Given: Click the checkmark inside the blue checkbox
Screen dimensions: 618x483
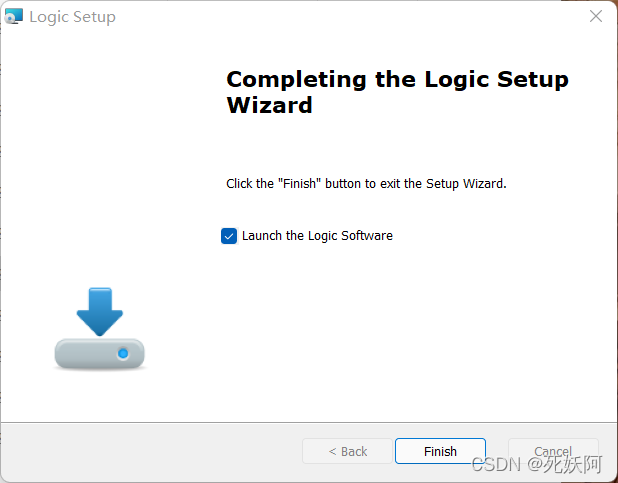Looking at the screenshot, I should point(229,236).
